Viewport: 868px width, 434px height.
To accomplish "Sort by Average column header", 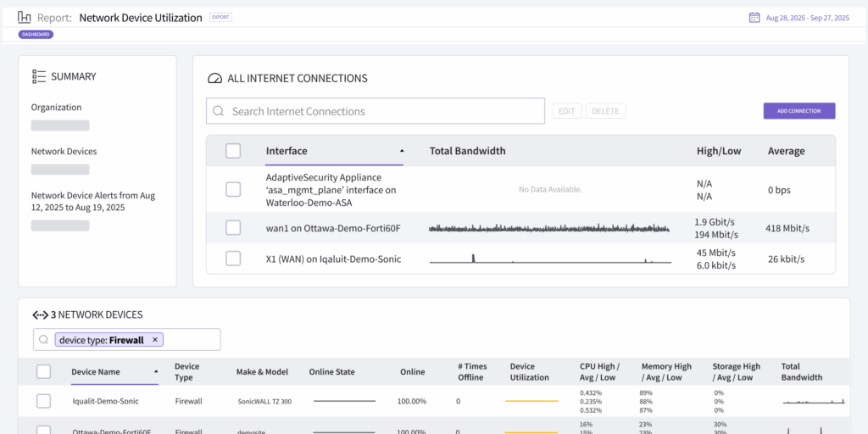I will [786, 151].
